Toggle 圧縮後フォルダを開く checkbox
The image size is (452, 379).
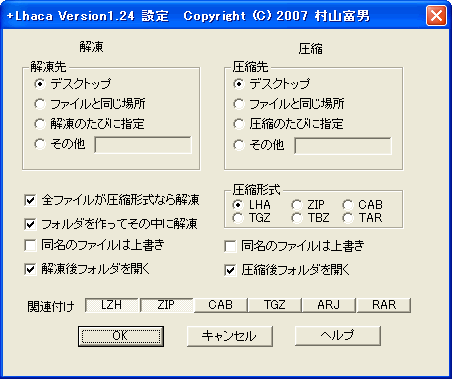230,270
